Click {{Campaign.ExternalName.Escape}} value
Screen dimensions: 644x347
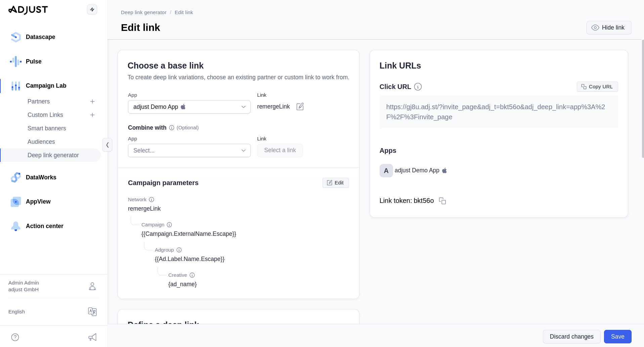coord(189,234)
